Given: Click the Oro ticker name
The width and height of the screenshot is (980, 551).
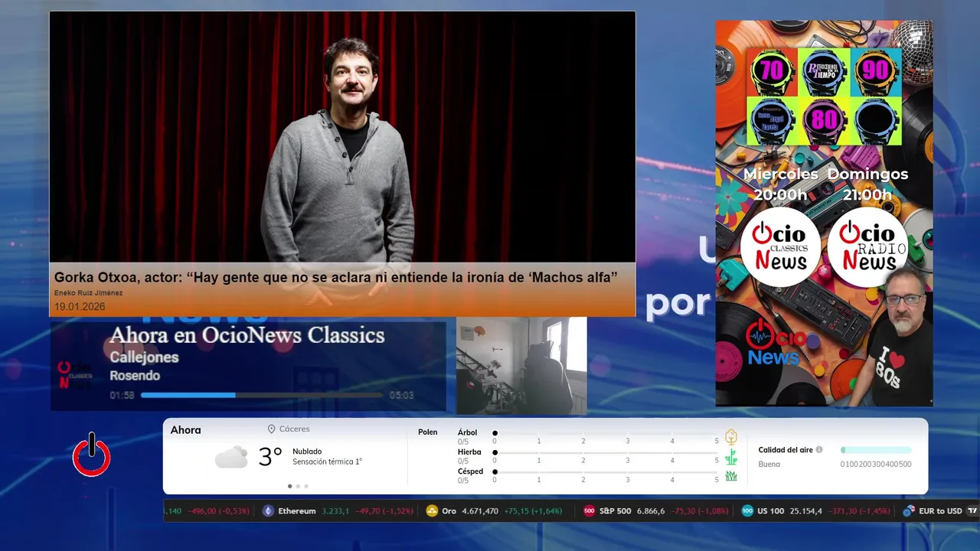Looking at the screenshot, I should [449, 511].
